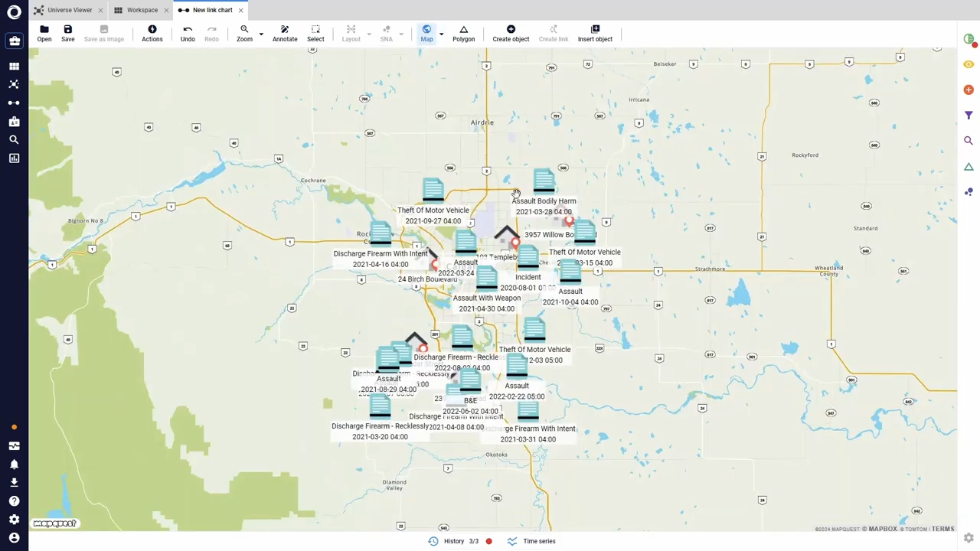Image resolution: width=980 pixels, height=551 pixels.
Task: Open the activity monitor icon in left sidebar
Action: [x=14, y=445]
